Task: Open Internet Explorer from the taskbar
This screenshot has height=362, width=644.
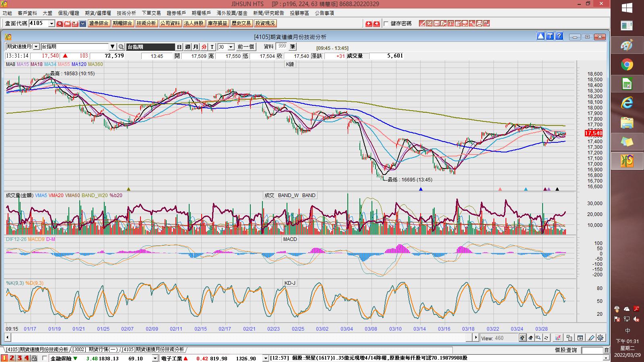Action: point(627,103)
